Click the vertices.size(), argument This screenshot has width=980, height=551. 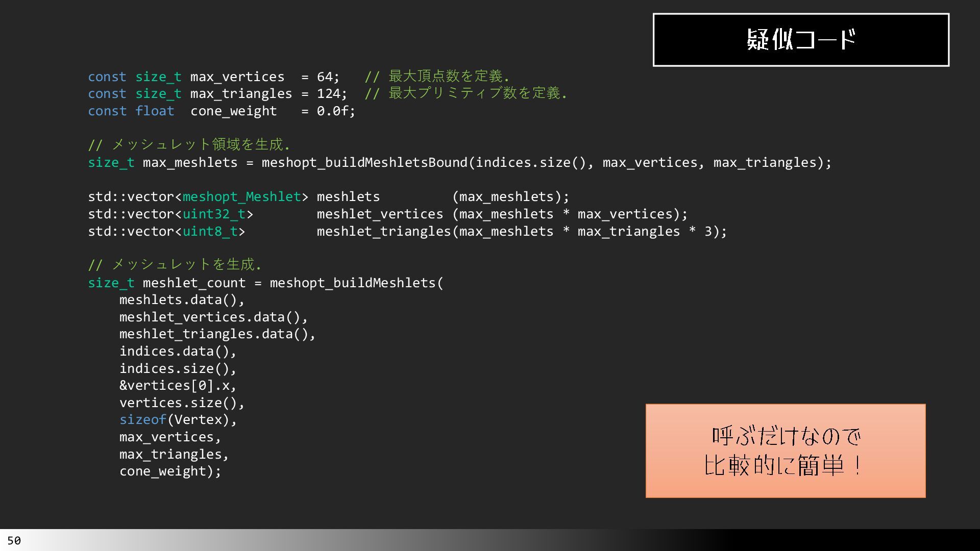pyautogui.click(x=182, y=403)
